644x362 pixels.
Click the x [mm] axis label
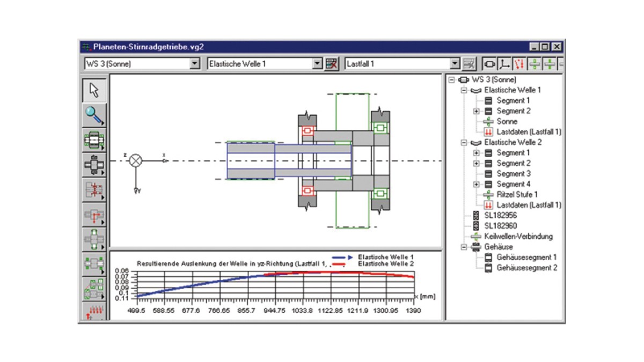(426, 296)
